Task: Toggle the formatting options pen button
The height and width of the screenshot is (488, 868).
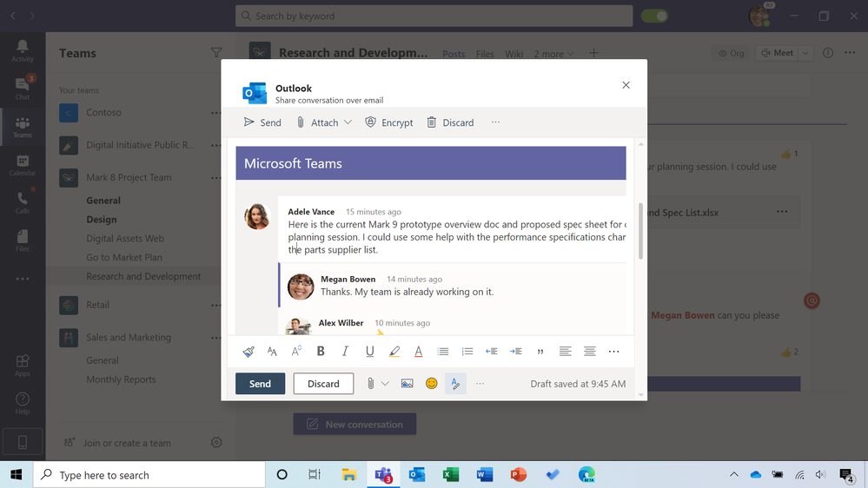Action: 455,384
